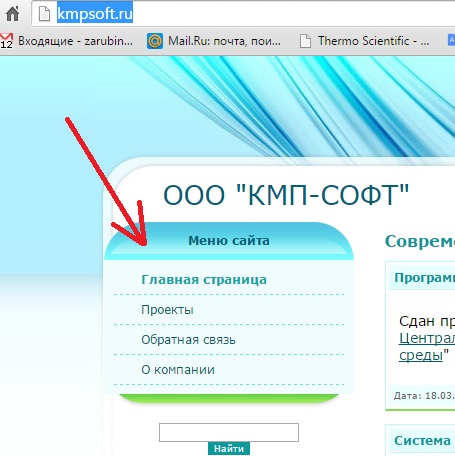
Task: Click the browser home icon
Action: (13, 14)
